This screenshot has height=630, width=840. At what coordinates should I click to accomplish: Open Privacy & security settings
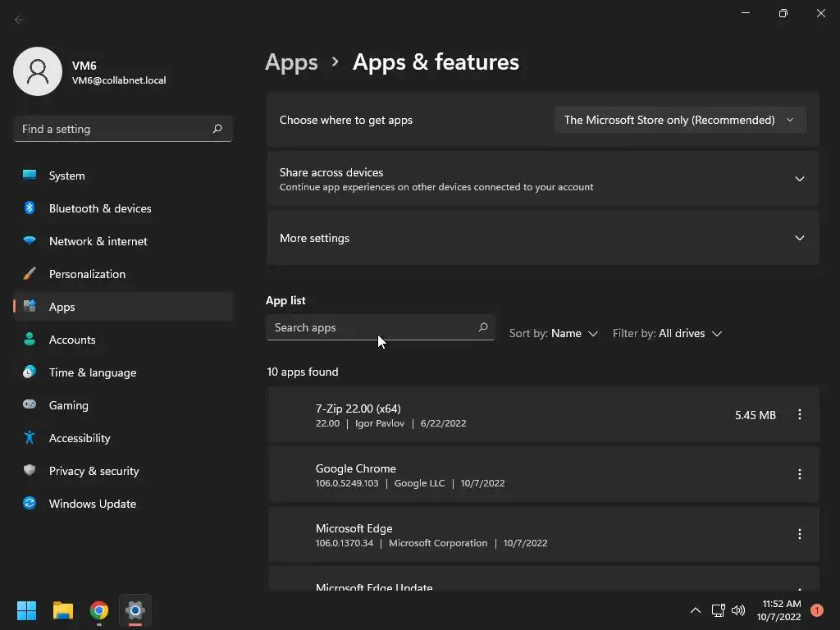(94, 471)
